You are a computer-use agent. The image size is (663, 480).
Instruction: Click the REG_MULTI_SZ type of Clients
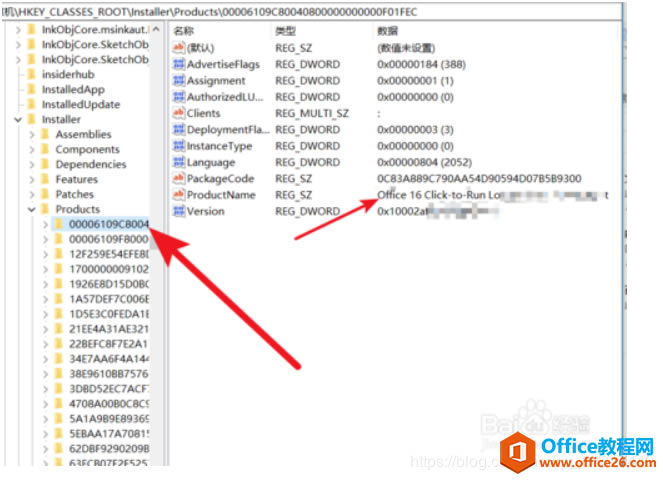pos(312,113)
